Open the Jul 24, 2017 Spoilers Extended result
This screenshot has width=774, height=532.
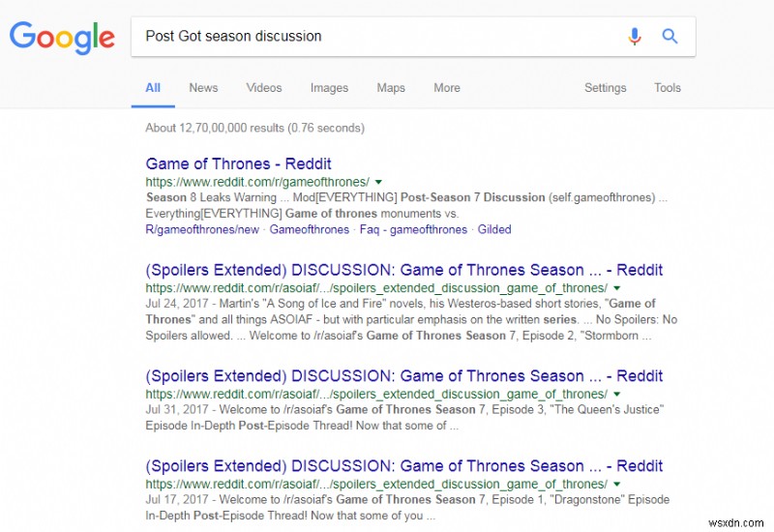(x=403, y=270)
